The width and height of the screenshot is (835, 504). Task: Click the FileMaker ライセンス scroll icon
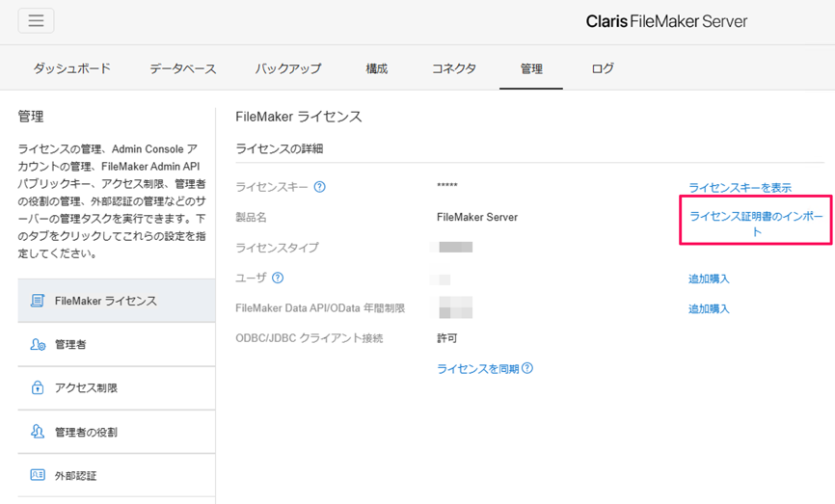click(x=38, y=301)
